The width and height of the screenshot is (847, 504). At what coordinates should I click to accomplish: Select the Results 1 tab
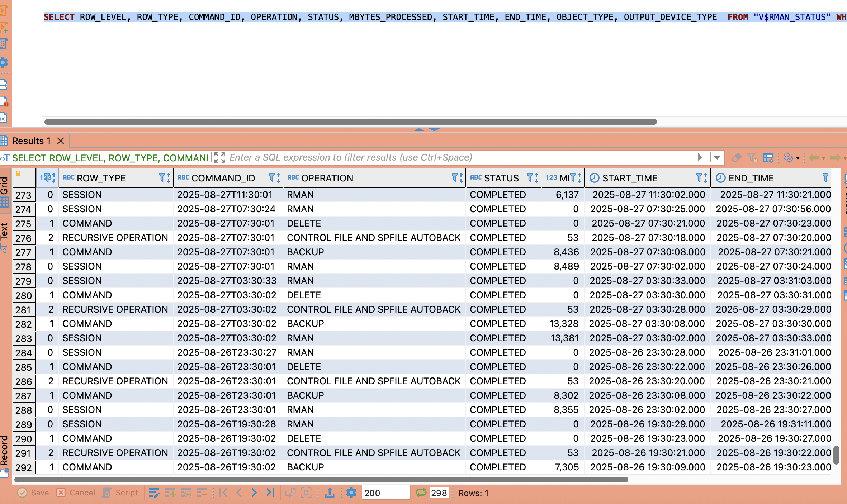[32, 141]
